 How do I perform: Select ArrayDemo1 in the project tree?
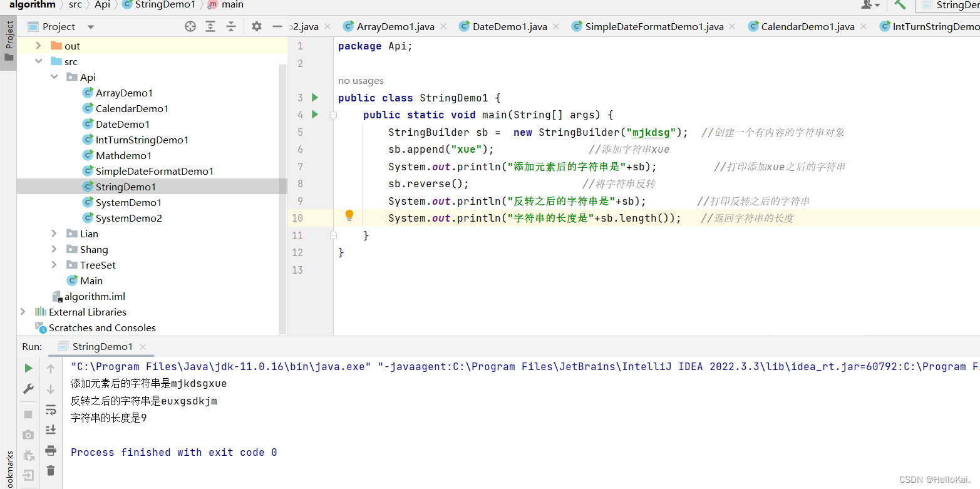point(124,93)
